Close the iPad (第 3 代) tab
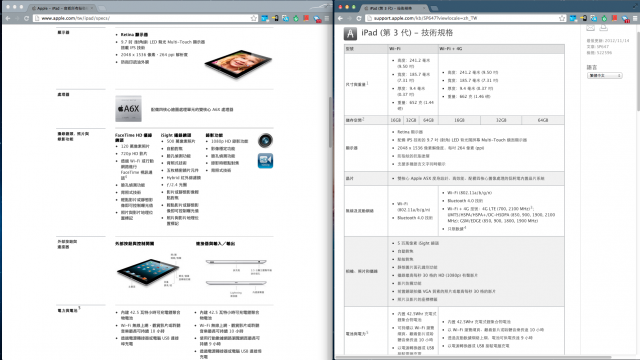 [x=424, y=8]
